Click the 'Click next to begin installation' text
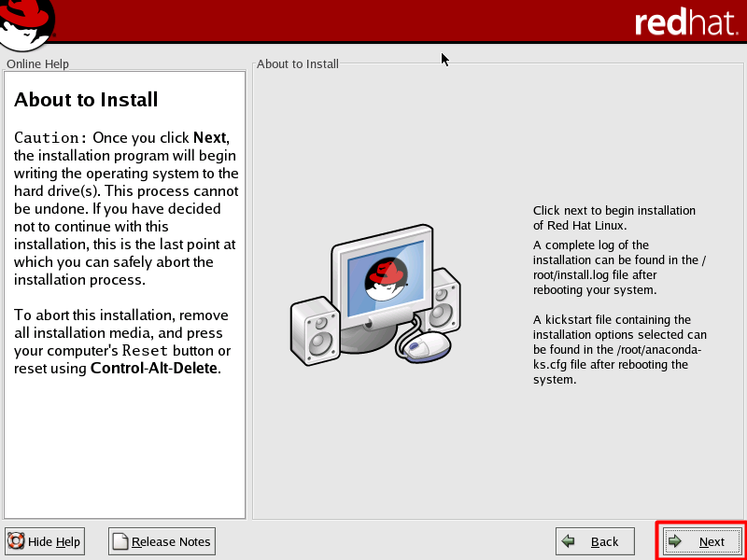 [x=614, y=217]
